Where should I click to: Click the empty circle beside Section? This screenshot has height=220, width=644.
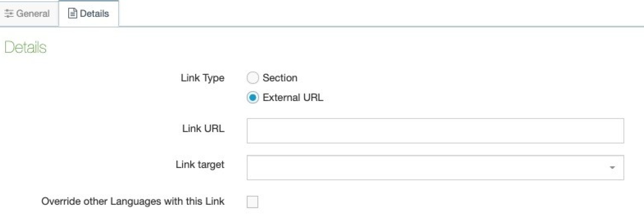253,78
